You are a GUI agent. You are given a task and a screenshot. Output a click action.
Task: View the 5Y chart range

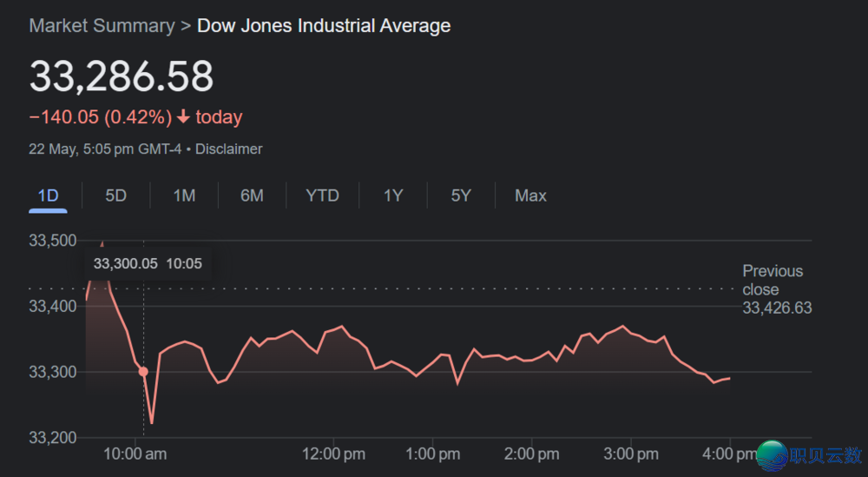click(x=461, y=195)
